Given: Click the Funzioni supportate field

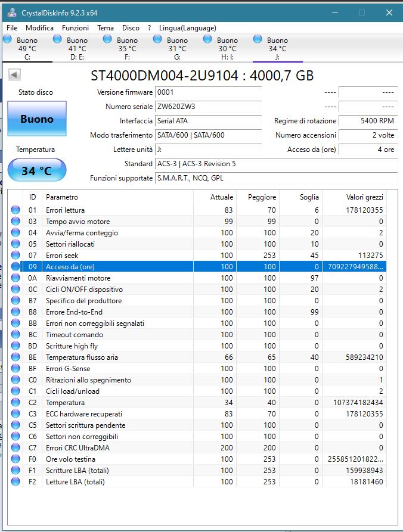Looking at the screenshot, I should [x=276, y=178].
